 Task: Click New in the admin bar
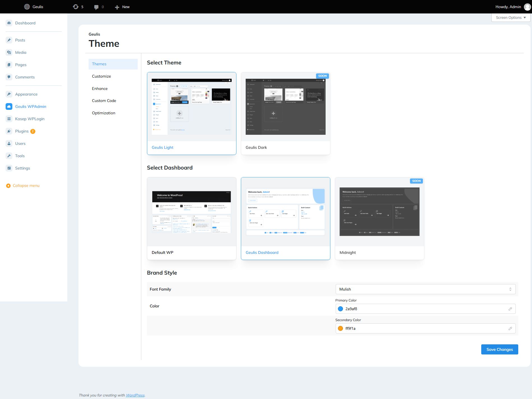point(126,7)
